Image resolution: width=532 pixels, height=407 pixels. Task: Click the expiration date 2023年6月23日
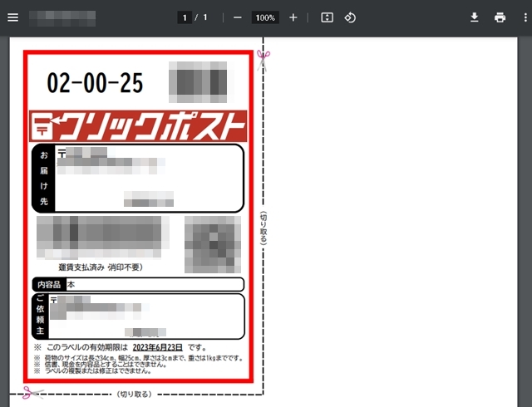(157, 347)
